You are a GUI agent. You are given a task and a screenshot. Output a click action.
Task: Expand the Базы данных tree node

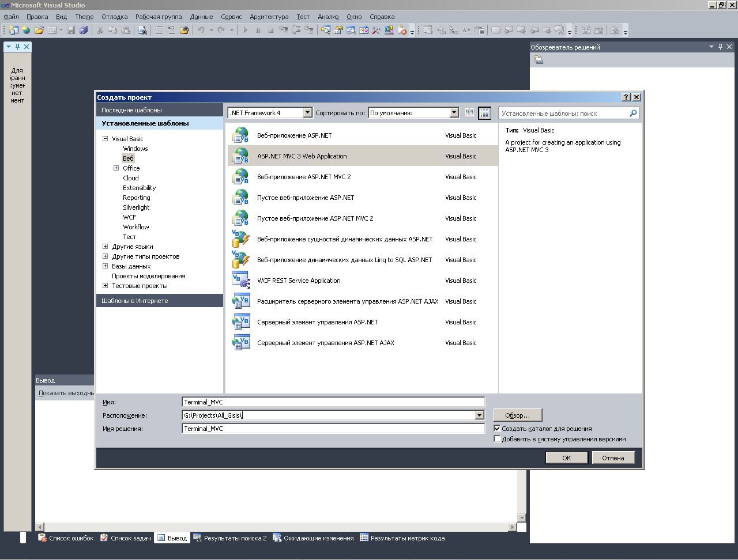coord(106,266)
